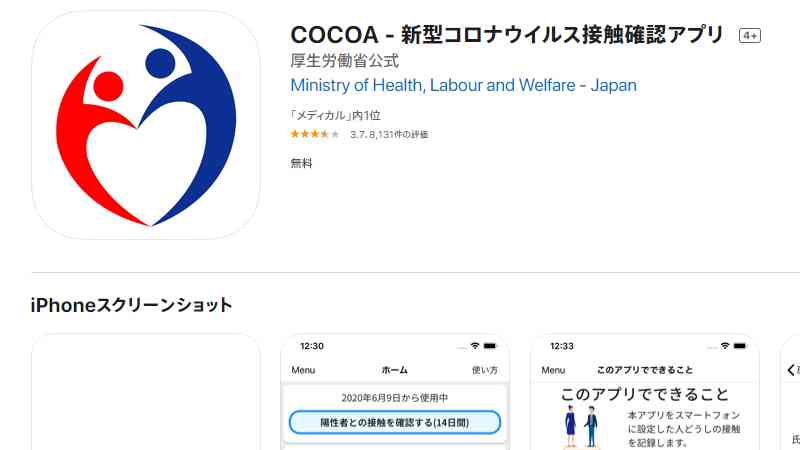Click the battery icon in 12:33 screenshot
The image size is (800, 450).
[x=740, y=346]
